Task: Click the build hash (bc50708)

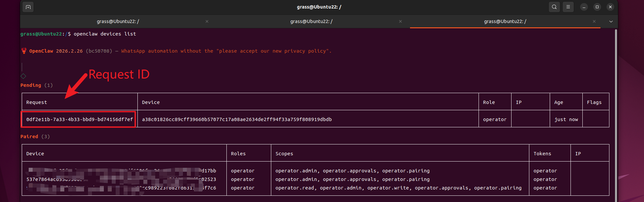Action: (x=99, y=51)
